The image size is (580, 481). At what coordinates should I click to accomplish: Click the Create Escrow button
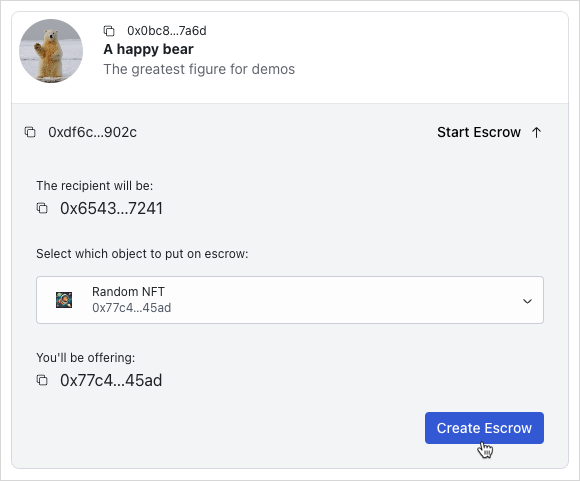484,428
